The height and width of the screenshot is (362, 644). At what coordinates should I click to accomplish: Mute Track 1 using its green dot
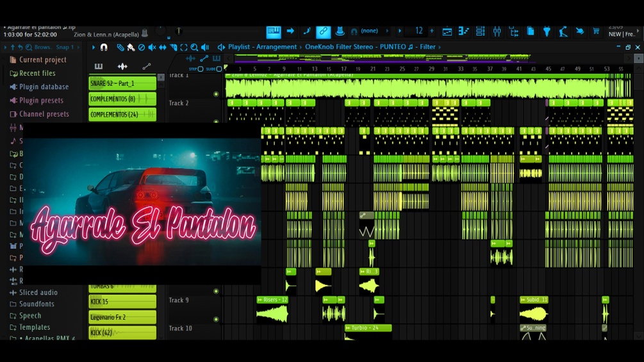click(216, 94)
